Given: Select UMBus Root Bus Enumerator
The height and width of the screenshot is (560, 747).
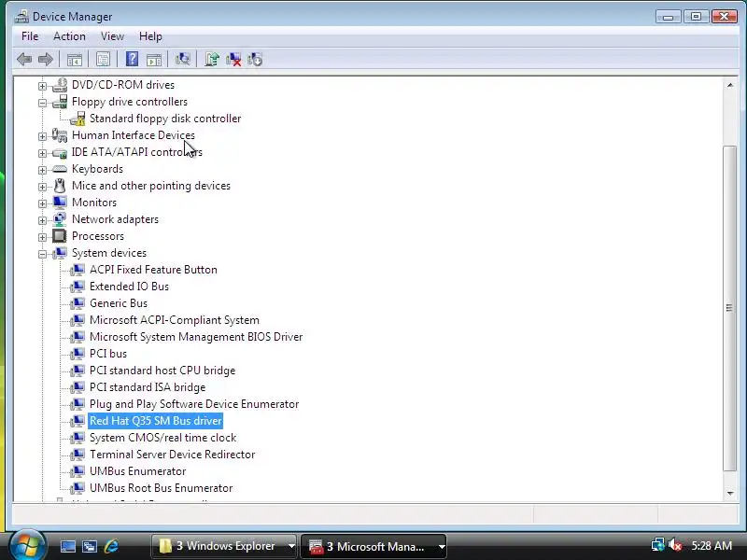Looking at the screenshot, I should [x=161, y=488].
